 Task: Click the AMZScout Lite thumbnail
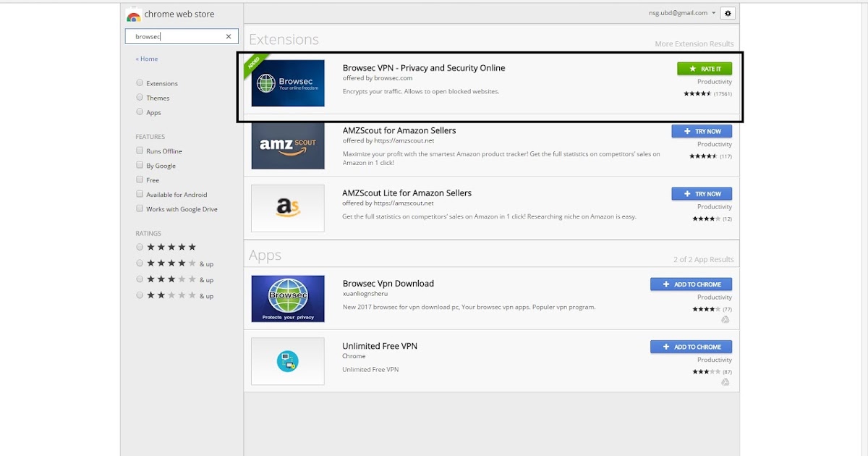[x=288, y=208]
